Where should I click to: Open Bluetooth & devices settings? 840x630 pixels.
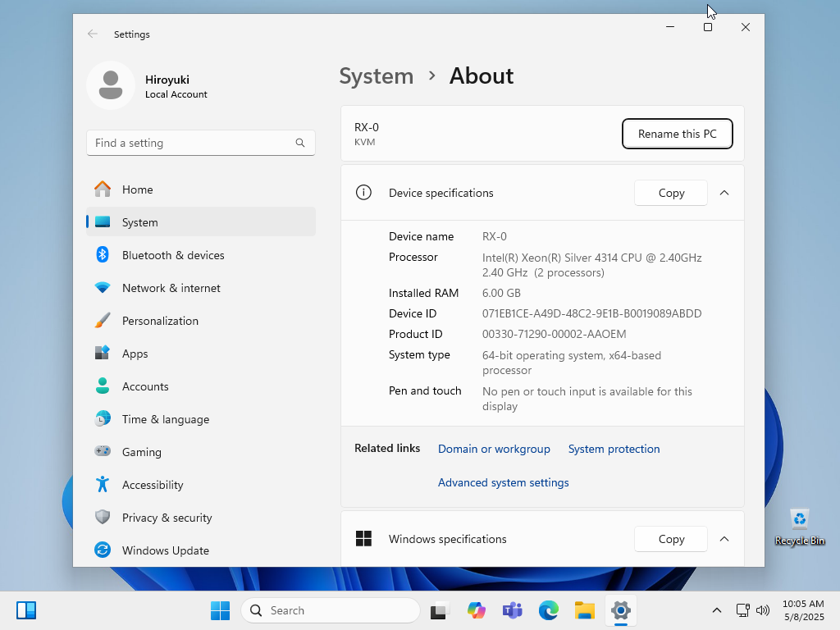click(x=201, y=255)
